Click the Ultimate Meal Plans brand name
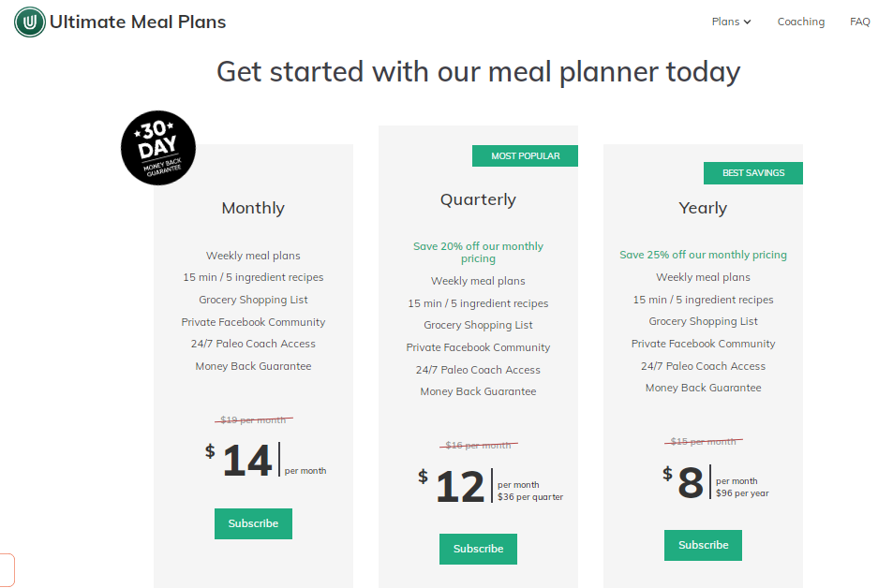878x588 pixels. [x=138, y=22]
